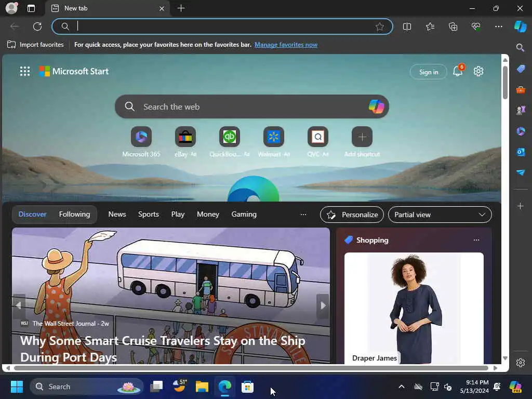Viewport: 532px width, 399px height.
Task: Click Copilot icon in web search box
Action: pos(376,107)
